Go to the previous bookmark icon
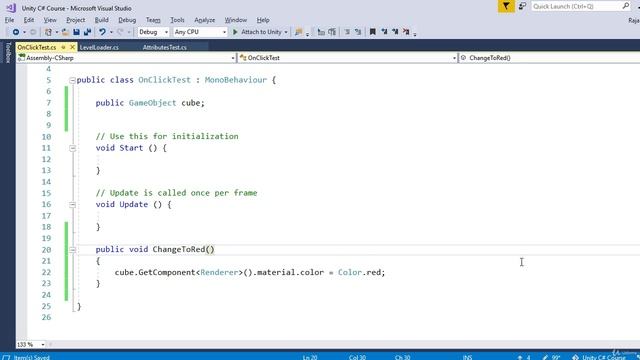Viewport: 640px width, 360px height. (384, 32)
